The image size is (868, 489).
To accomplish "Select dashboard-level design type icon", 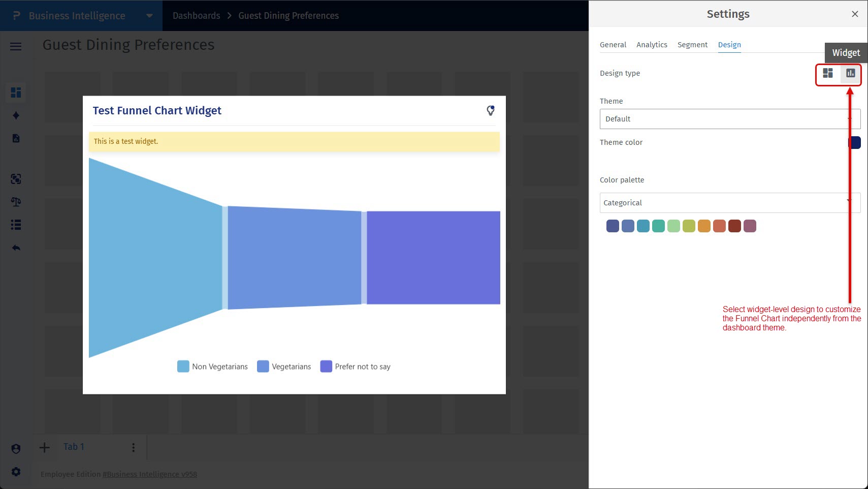I will click(827, 73).
